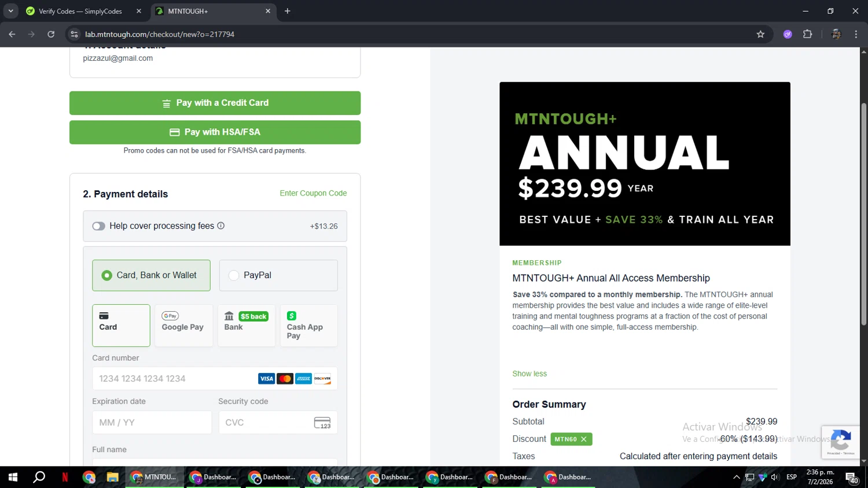868x488 pixels.
Task: Choose the Card payment method tile
Action: (x=121, y=326)
